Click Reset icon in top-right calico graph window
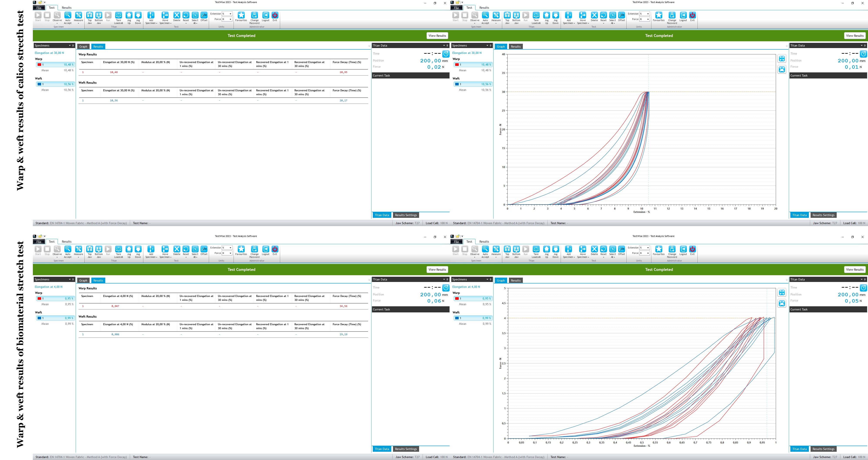The width and height of the screenshot is (868, 460). (604, 15)
